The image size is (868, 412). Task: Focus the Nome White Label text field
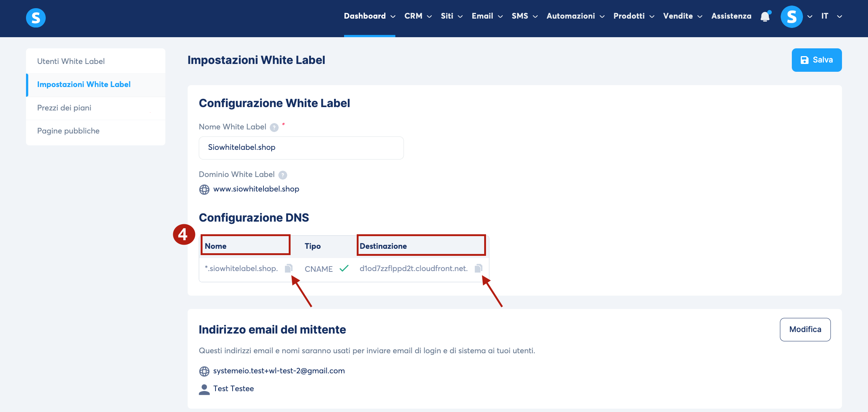tap(301, 148)
